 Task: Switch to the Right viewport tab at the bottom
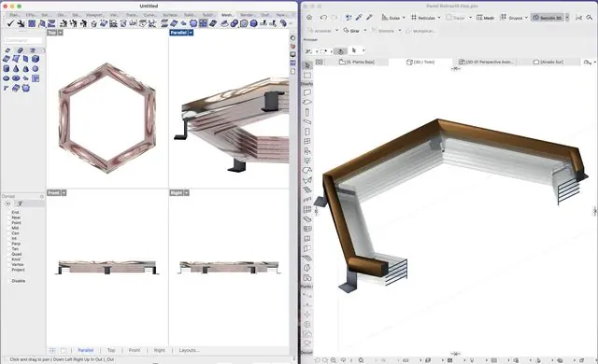pos(160,350)
